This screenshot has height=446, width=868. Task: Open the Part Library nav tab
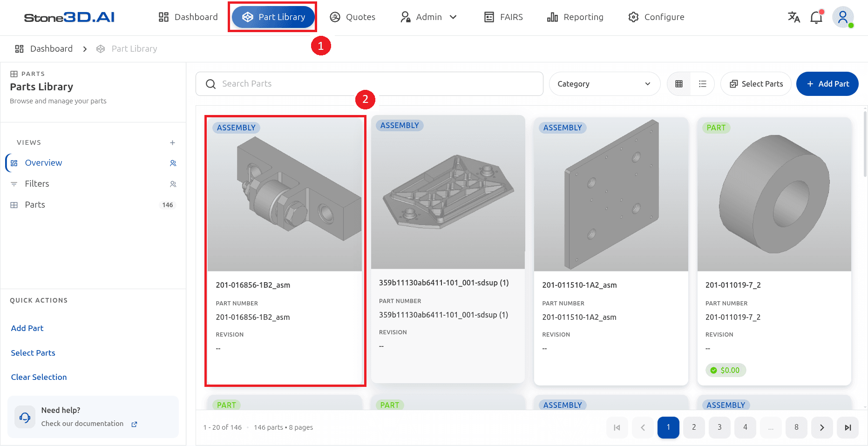click(x=273, y=17)
